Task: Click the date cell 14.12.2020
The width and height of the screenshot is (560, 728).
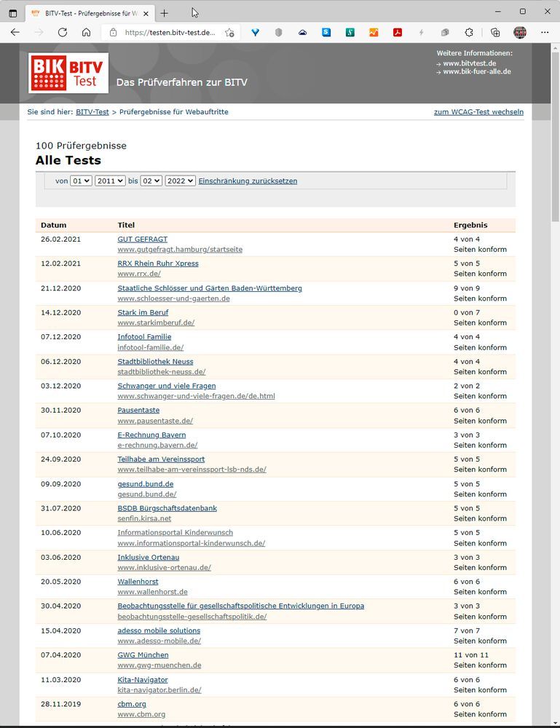Action: click(61, 312)
